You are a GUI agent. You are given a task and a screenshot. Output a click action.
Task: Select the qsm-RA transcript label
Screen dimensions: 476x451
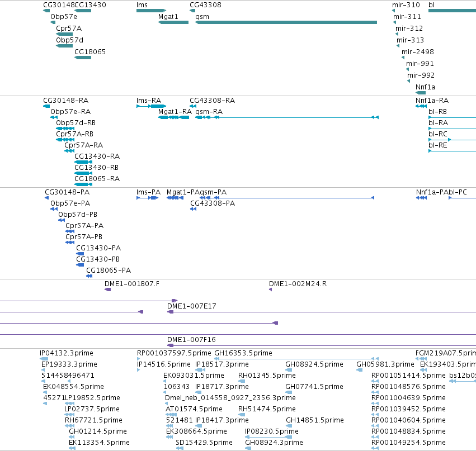[209, 112]
